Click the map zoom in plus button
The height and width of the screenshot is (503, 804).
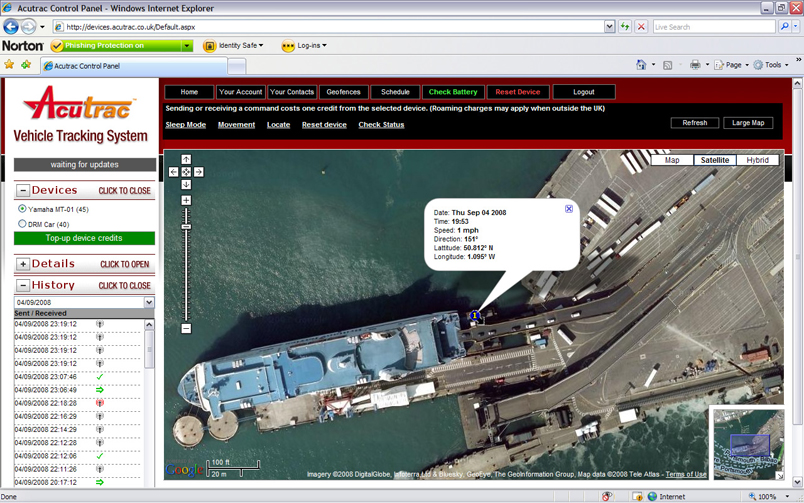[x=186, y=200]
